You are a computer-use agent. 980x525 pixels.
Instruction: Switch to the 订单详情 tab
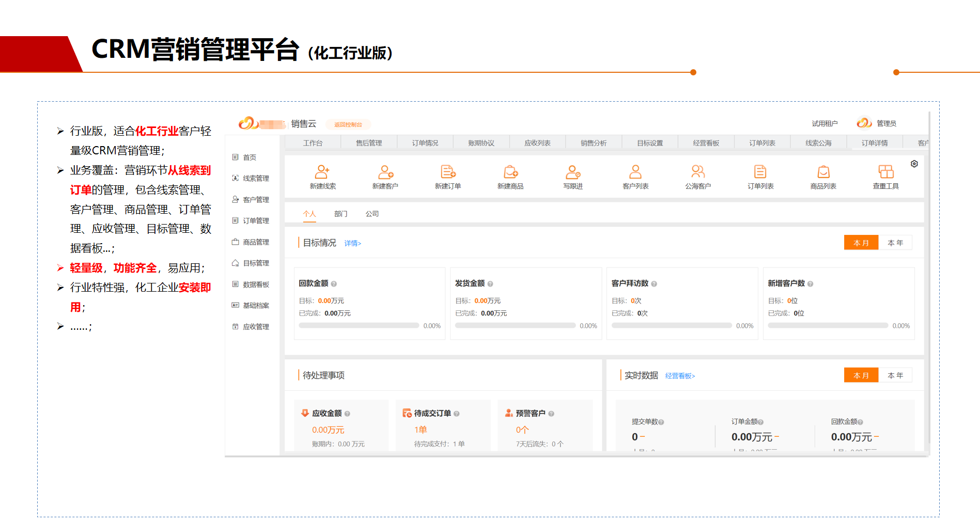(x=875, y=143)
